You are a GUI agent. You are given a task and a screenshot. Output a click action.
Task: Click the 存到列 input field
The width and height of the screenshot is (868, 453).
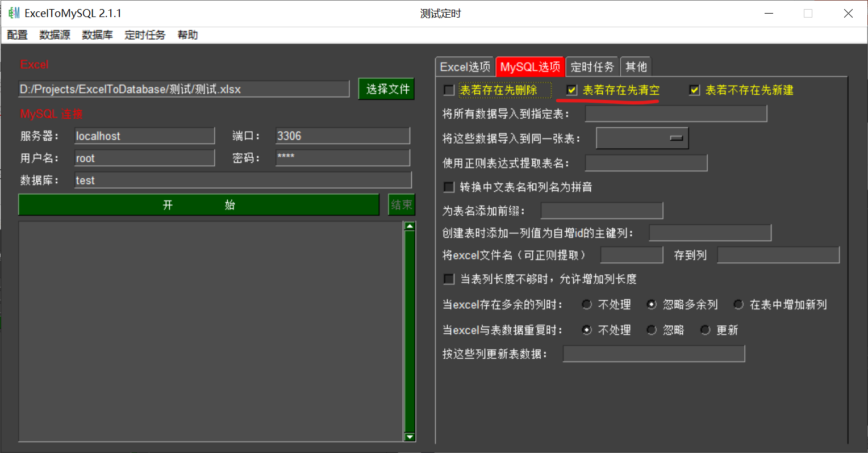778,255
